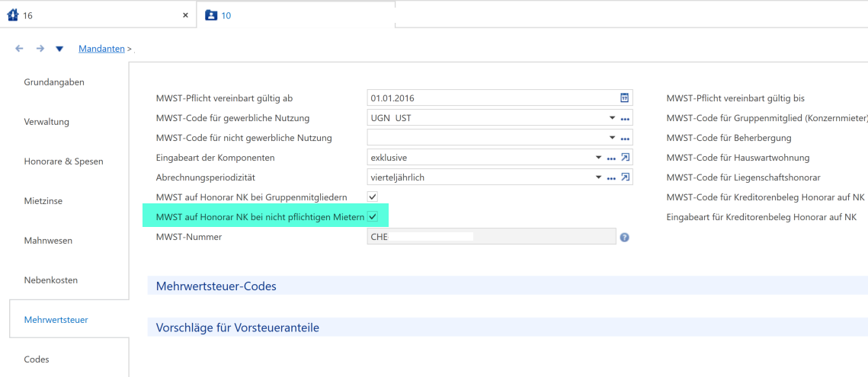The height and width of the screenshot is (377, 868).
Task: Open the Nebenkosten section
Action: click(51, 280)
